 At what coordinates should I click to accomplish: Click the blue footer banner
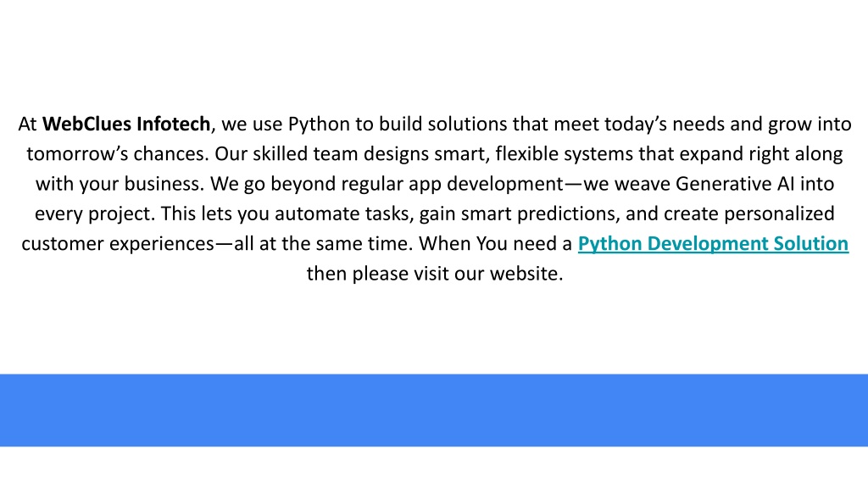(434, 409)
